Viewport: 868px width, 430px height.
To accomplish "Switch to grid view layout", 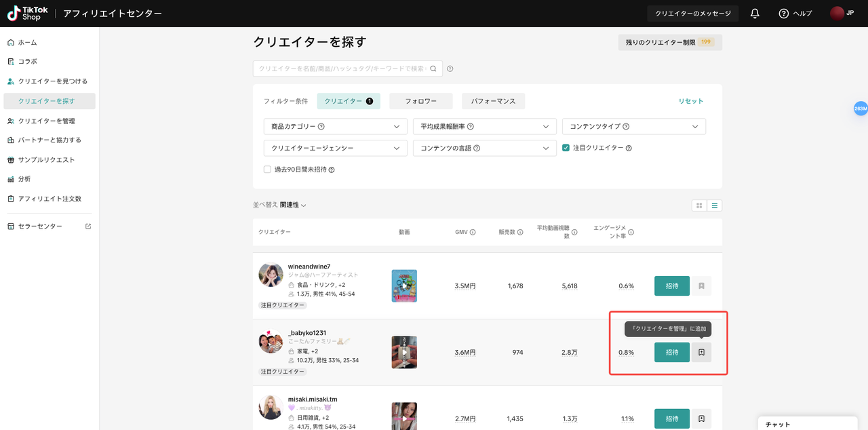I will 698,206.
